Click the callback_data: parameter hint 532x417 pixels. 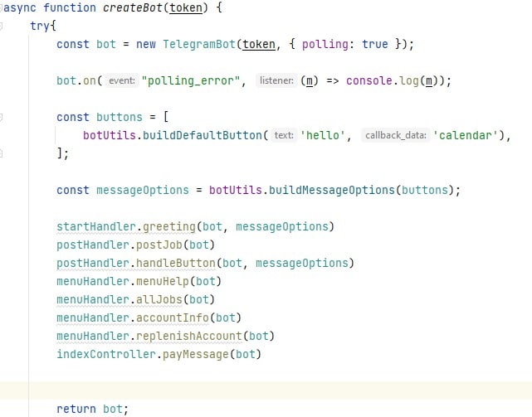pos(396,135)
